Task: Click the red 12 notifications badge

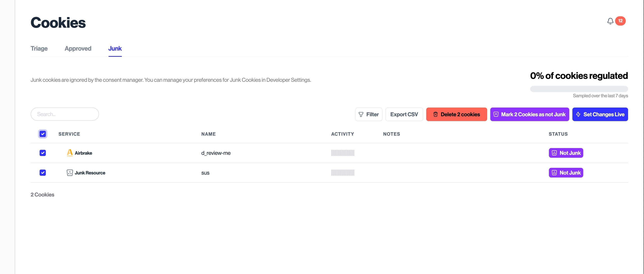Action: click(x=620, y=21)
